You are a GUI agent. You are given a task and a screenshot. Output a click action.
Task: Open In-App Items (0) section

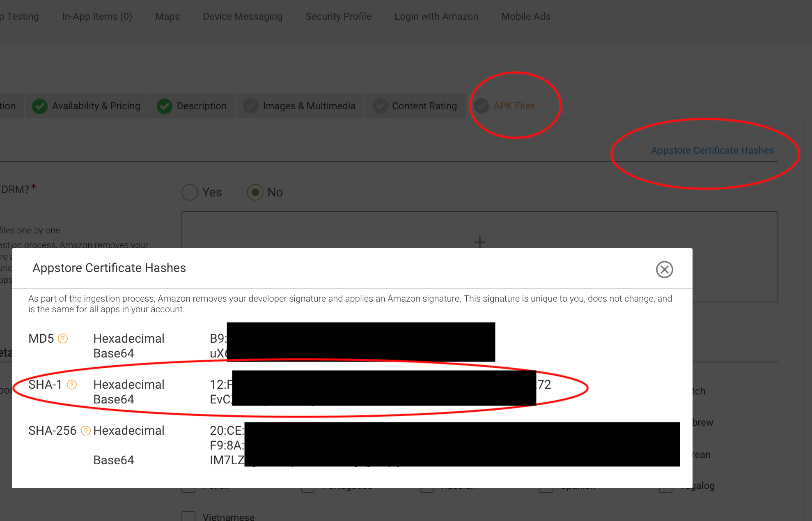(97, 16)
